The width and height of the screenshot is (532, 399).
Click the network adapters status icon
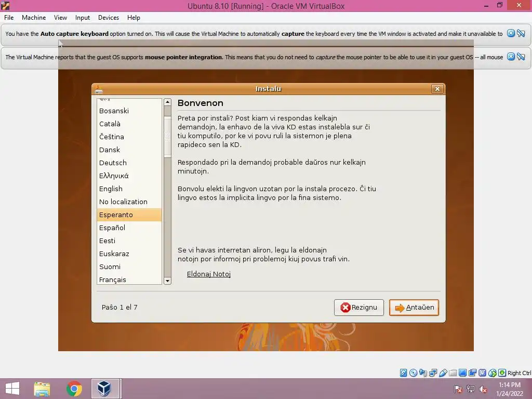coord(433,373)
